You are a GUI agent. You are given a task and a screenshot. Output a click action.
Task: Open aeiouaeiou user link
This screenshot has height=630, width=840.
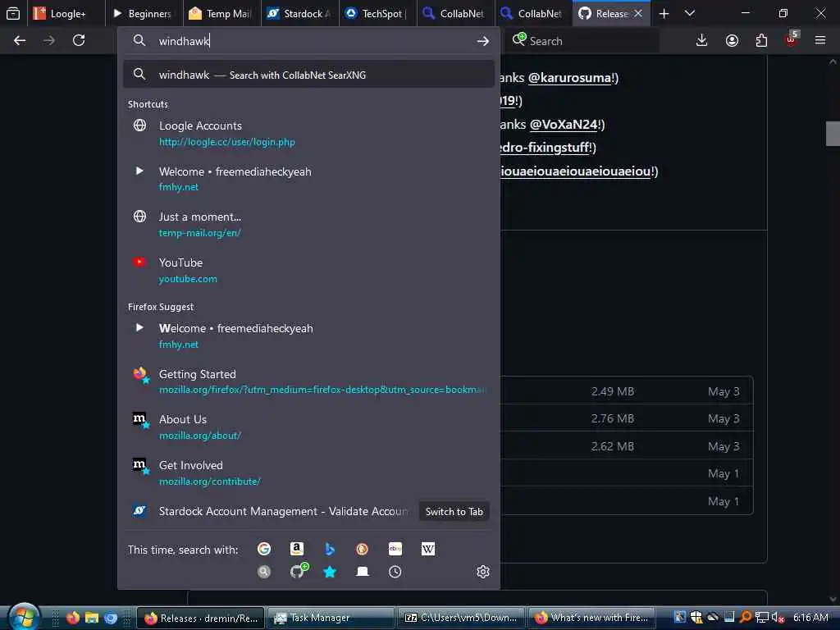575,171
